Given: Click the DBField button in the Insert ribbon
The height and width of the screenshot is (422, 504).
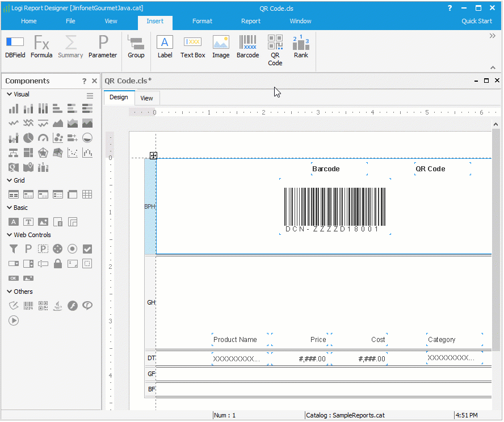Looking at the screenshot, I should (15, 48).
